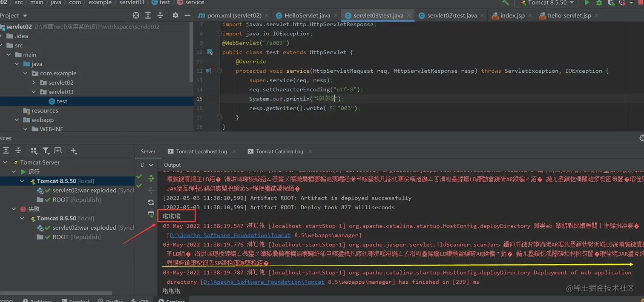Select the resources folder in project tree
This screenshot has height=302, width=644.
(41, 111)
